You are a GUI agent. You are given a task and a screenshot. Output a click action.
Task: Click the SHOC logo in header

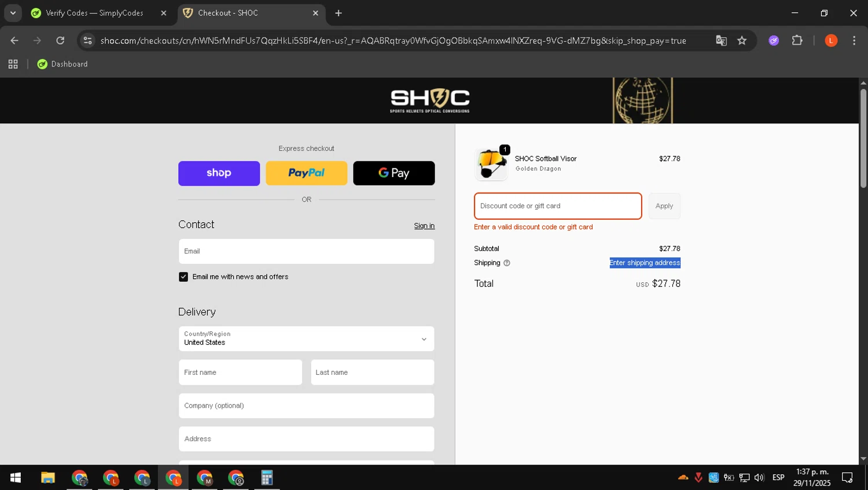[x=429, y=100]
